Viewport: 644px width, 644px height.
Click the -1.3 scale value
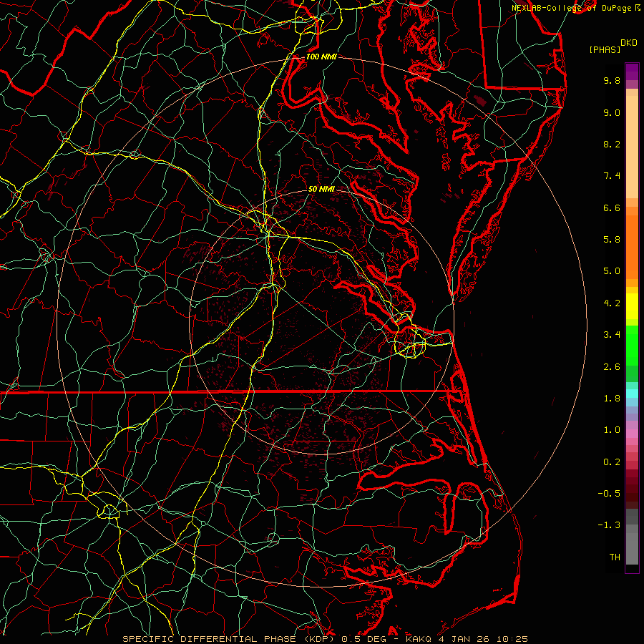pos(609,525)
